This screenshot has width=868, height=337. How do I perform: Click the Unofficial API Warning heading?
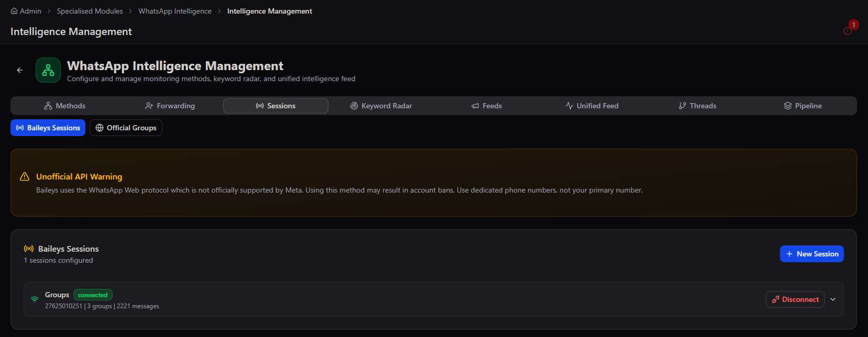click(79, 177)
